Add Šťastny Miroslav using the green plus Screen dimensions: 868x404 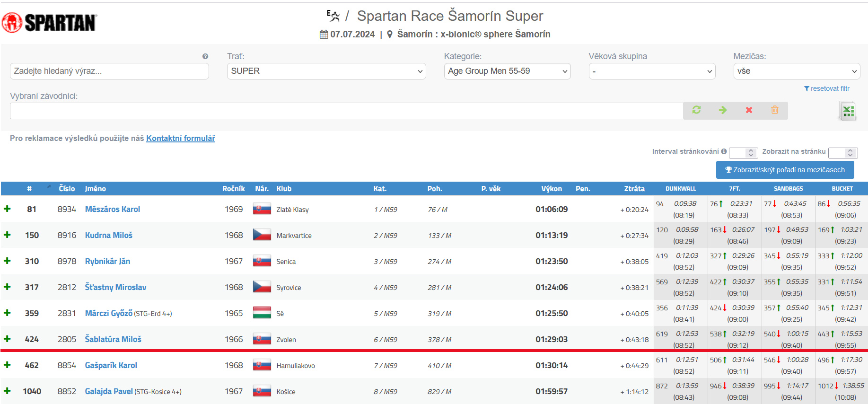(7, 287)
